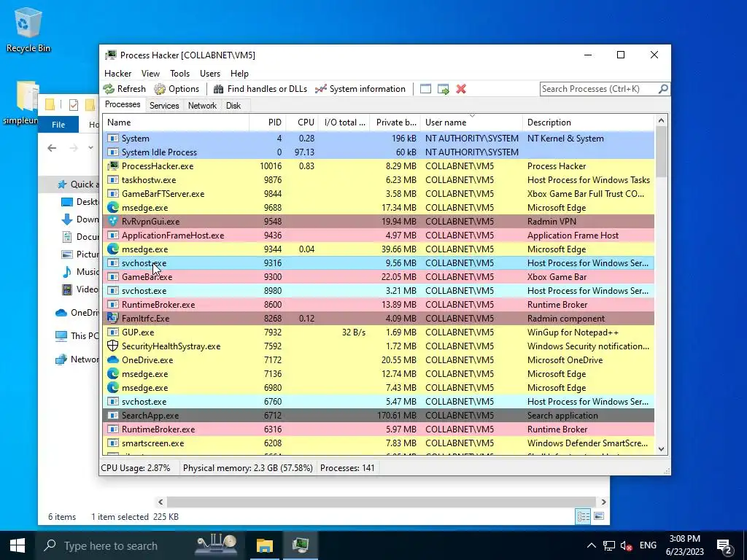Open the File tab in File Explorer
This screenshot has height=560, width=747.
58,125
